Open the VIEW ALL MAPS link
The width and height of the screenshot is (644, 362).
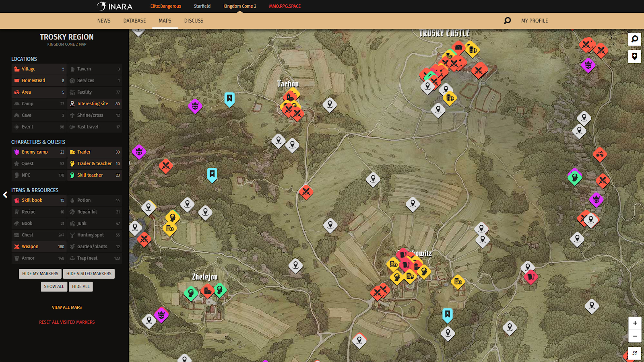click(67, 307)
